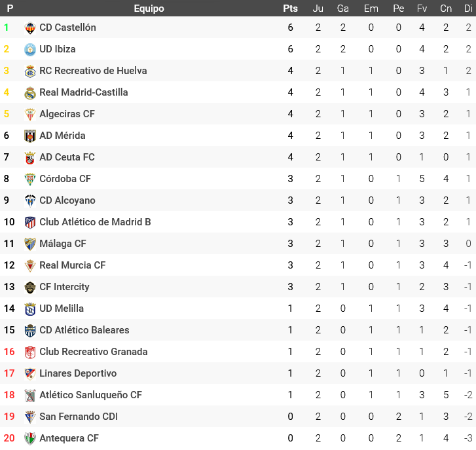Open the Atlético Sanluqueño CF team link

point(90,395)
